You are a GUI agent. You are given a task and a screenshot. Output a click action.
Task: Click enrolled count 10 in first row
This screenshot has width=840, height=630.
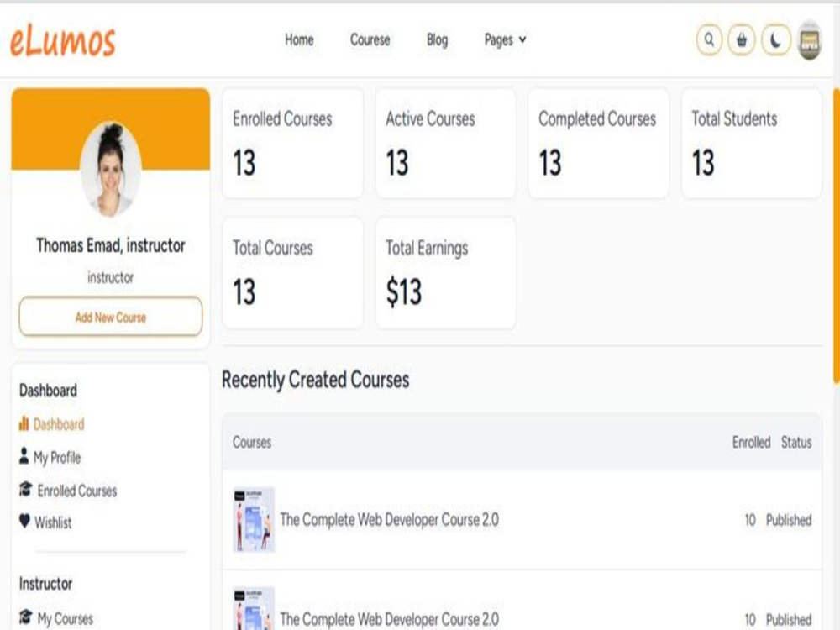pyautogui.click(x=750, y=520)
